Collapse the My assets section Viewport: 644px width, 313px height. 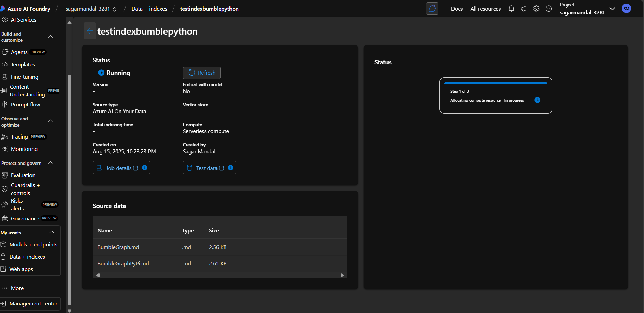click(x=52, y=232)
